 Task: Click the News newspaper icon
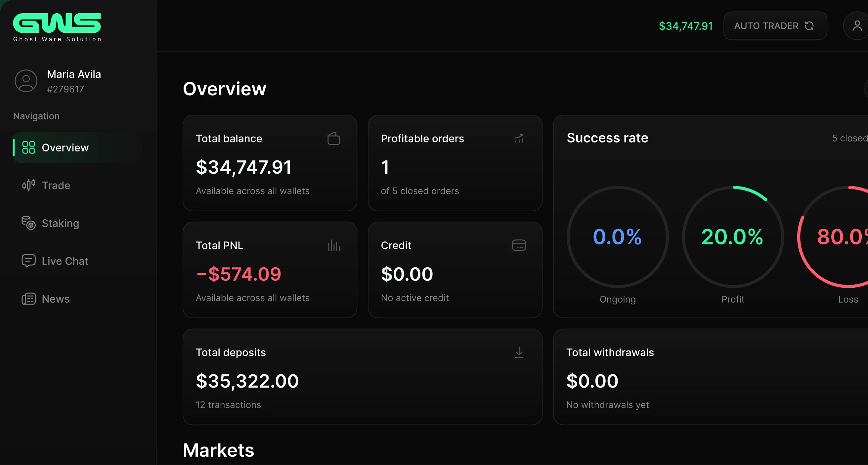(x=29, y=299)
